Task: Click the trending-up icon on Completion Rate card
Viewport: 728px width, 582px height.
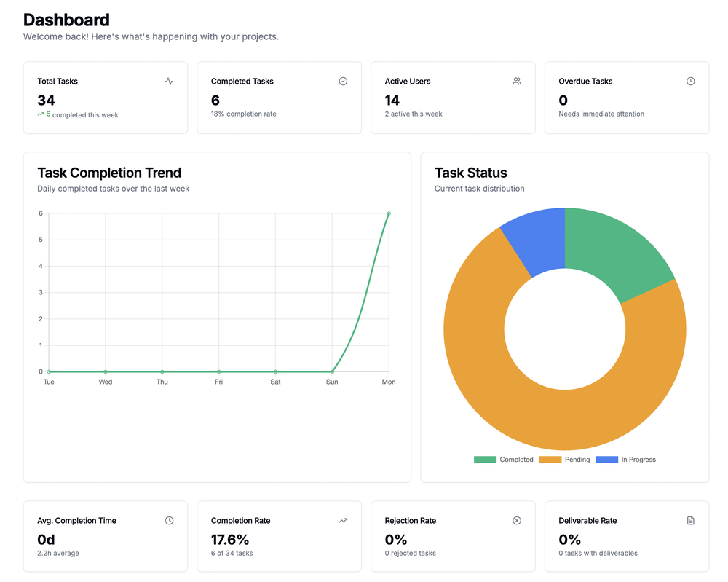Action: click(343, 521)
